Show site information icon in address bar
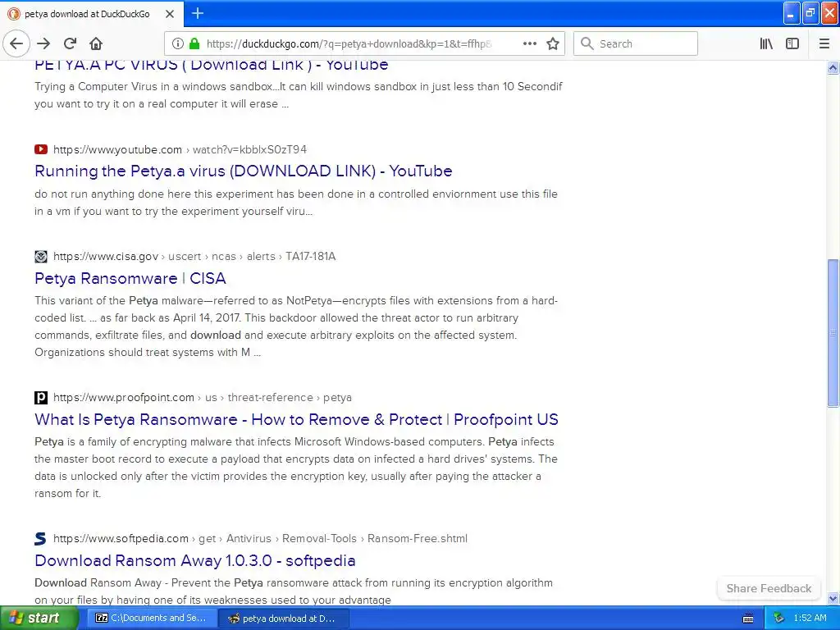The image size is (840, 630). (x=177, y=43)
